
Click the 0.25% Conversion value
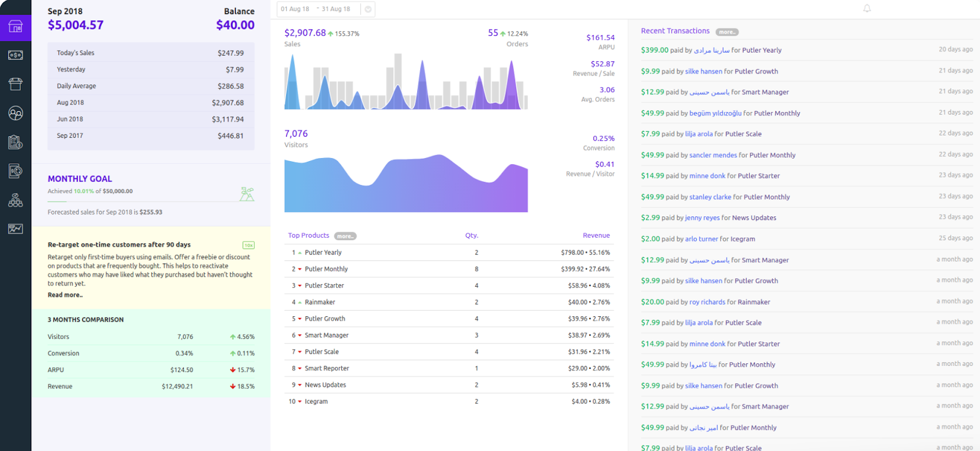pos(603,138)
